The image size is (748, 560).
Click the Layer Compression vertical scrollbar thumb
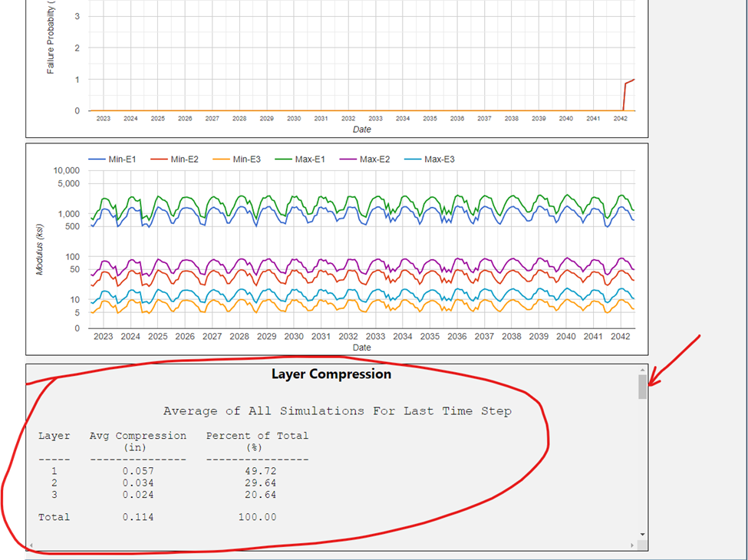coord(642,388)
